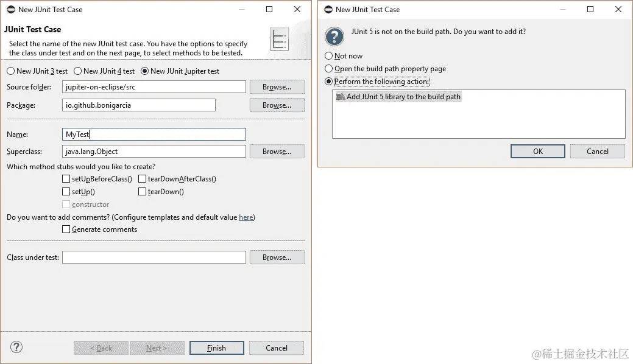Browse for the Package

coord(277,105)
